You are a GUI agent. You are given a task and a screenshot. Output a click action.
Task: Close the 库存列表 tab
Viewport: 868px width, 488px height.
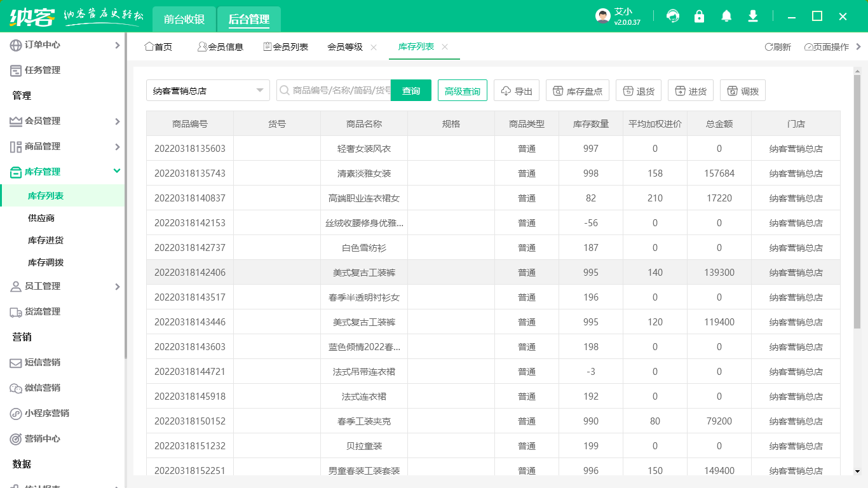point(445,47)
